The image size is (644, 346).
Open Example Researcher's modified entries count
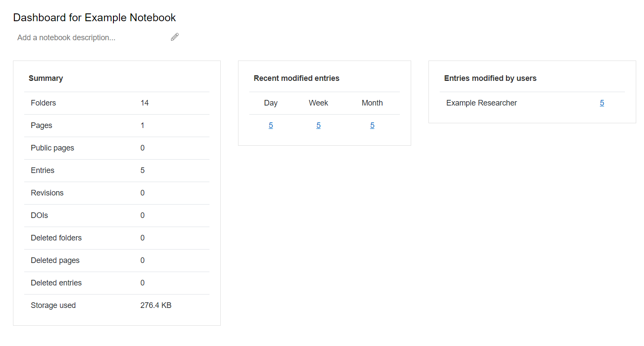pos(602,103)
